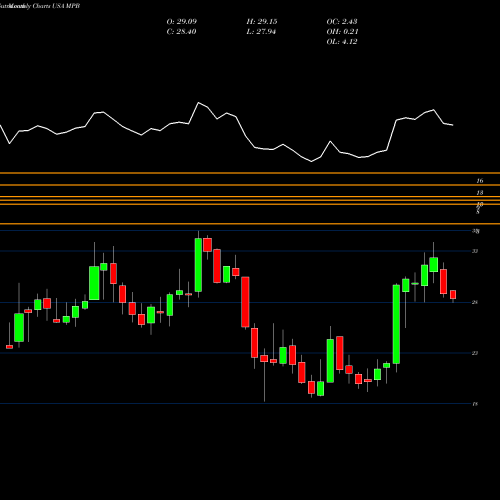Image resolution: width=500 pixels, height=500 pixels.
Task: Click the open price value O: 29.09
Action: (x=182, y=22)
